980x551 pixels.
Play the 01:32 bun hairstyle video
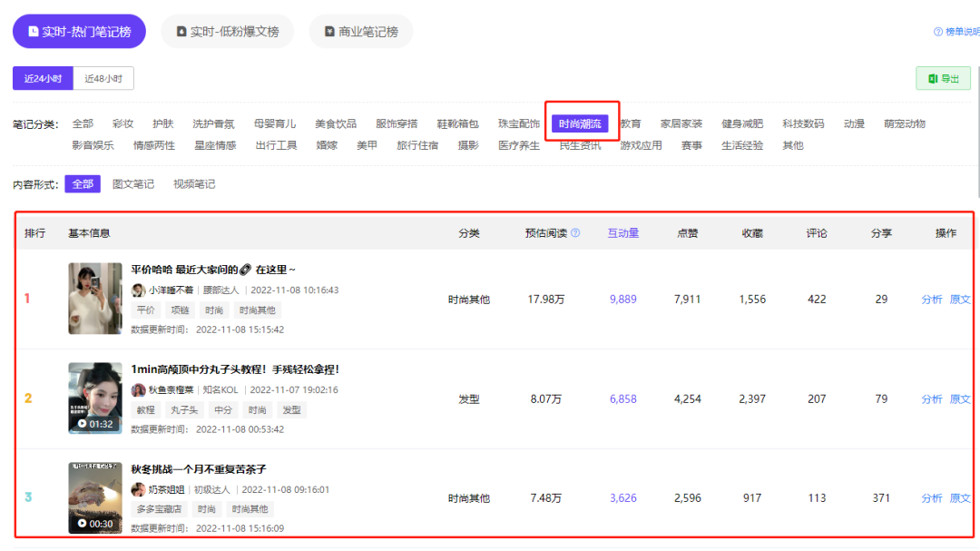[95, 398]
